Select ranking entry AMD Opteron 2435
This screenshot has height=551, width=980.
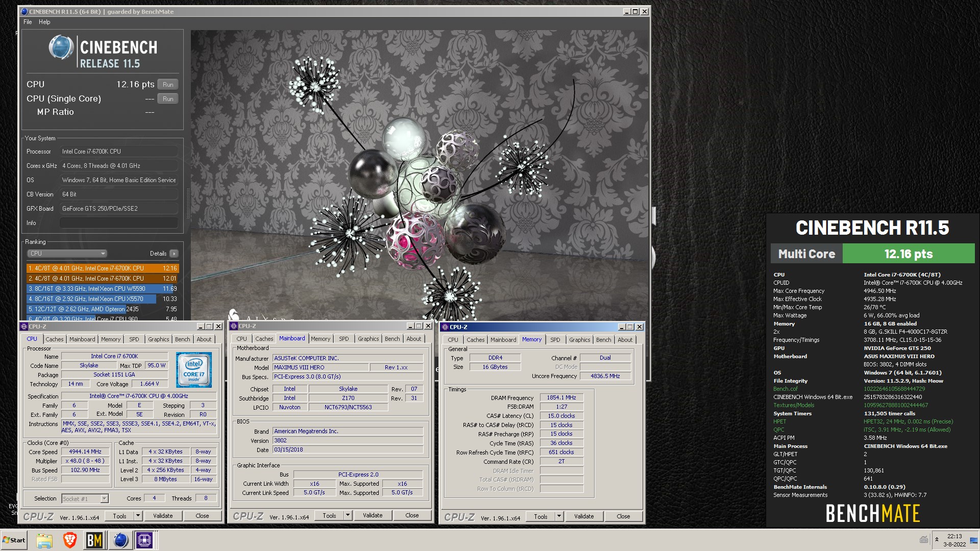pos(103,309)
